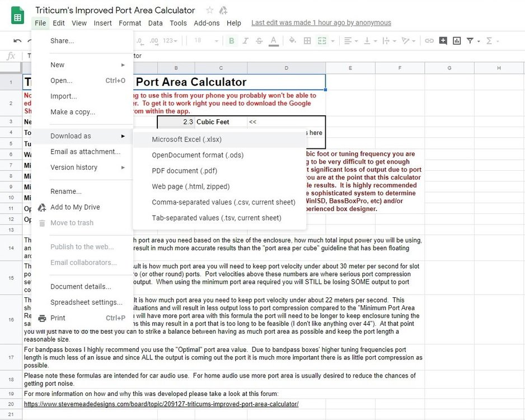
Task: Open the borders tool
Action: coord(307,41)
